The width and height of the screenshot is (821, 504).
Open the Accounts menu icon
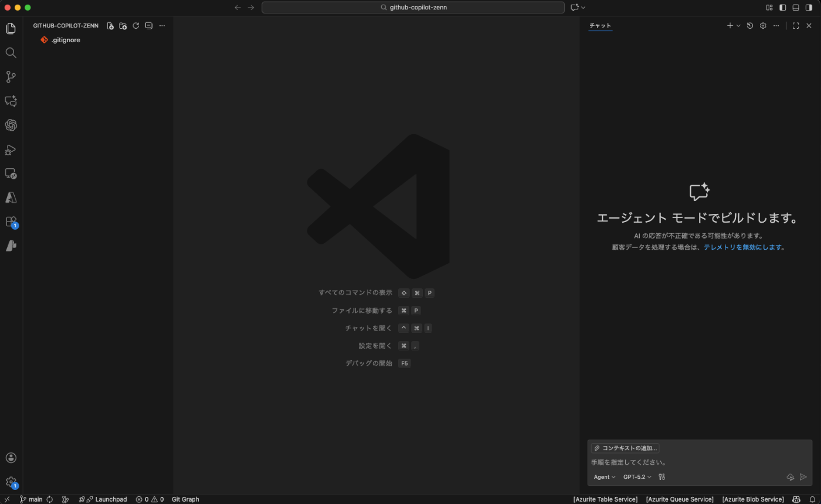[x=11, y=458]
